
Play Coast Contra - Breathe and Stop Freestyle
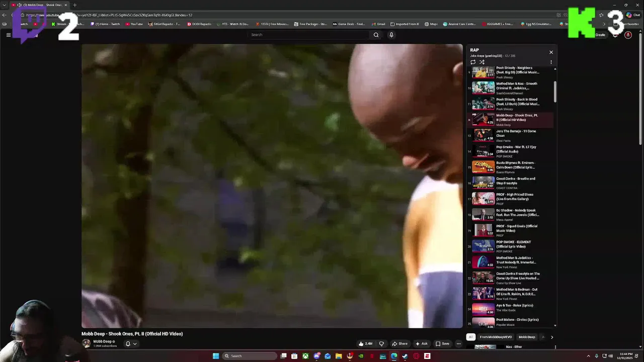(511, 183)
